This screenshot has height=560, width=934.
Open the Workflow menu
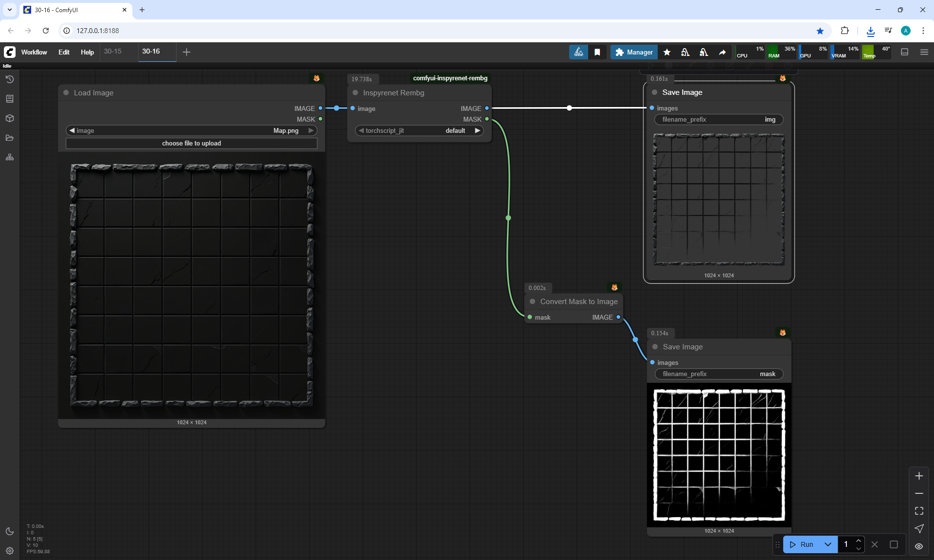[34, 52]
